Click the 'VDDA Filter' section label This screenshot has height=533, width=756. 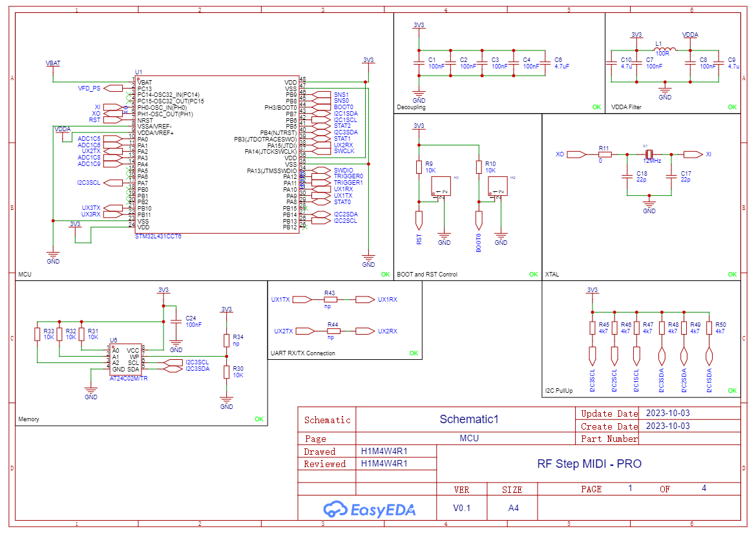click(626, 107)
